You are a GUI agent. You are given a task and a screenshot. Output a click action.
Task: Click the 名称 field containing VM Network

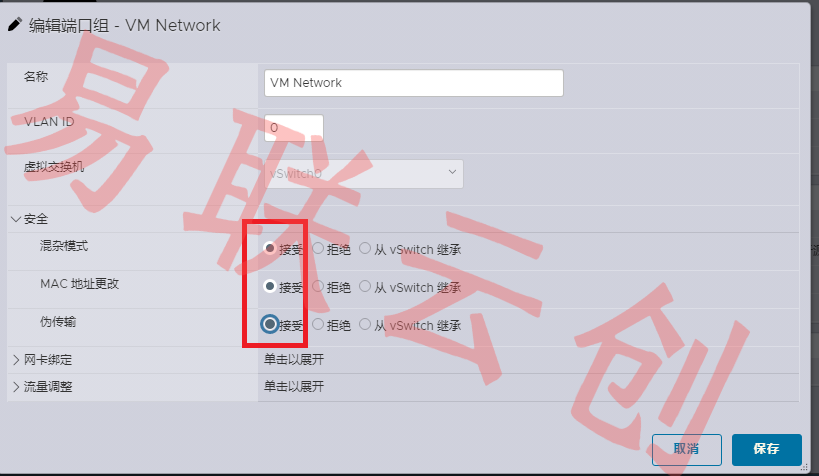[414, 83]
